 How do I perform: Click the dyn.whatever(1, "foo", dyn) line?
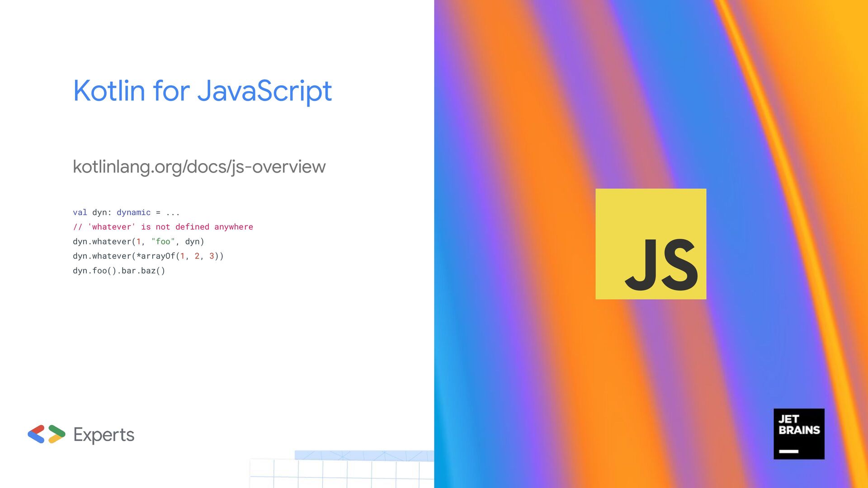[x=138, y=241]
